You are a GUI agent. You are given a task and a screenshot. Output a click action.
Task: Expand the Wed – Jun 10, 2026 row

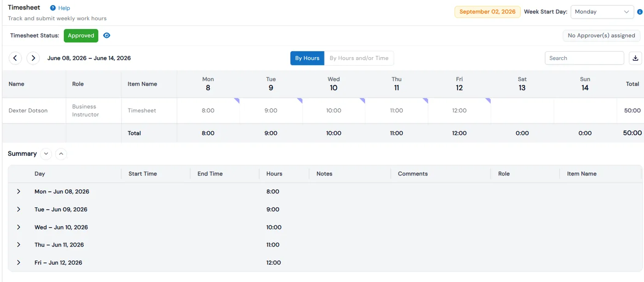(x=19, y=227)
